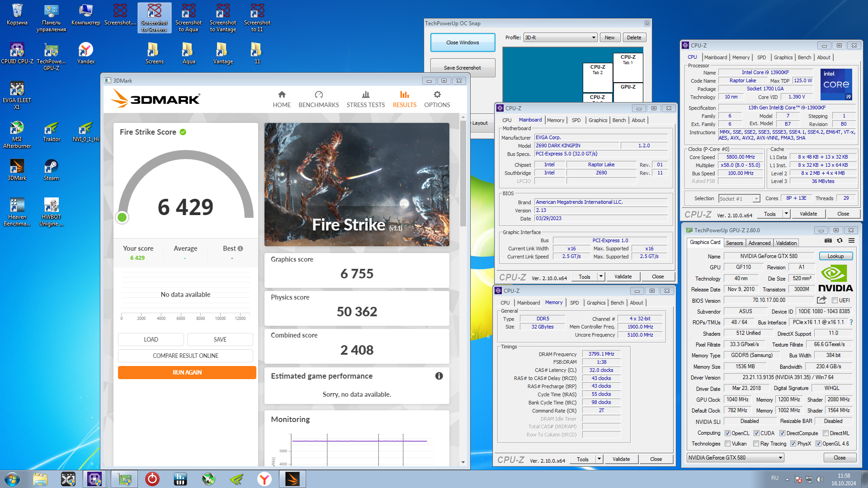Click Validate in CPU-Z CPU window
This screenshot has height=488, width=868.
click(808, 214)
